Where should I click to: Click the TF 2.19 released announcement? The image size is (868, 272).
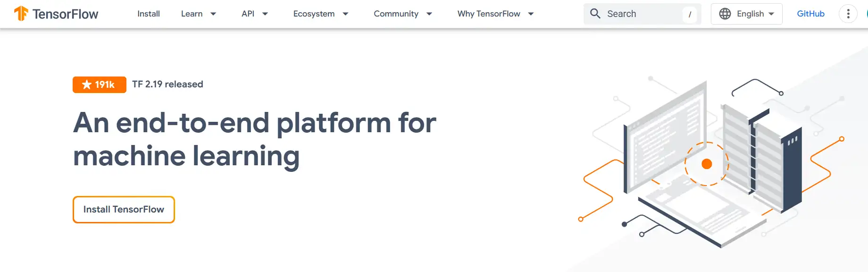click(x=167, y=84)
